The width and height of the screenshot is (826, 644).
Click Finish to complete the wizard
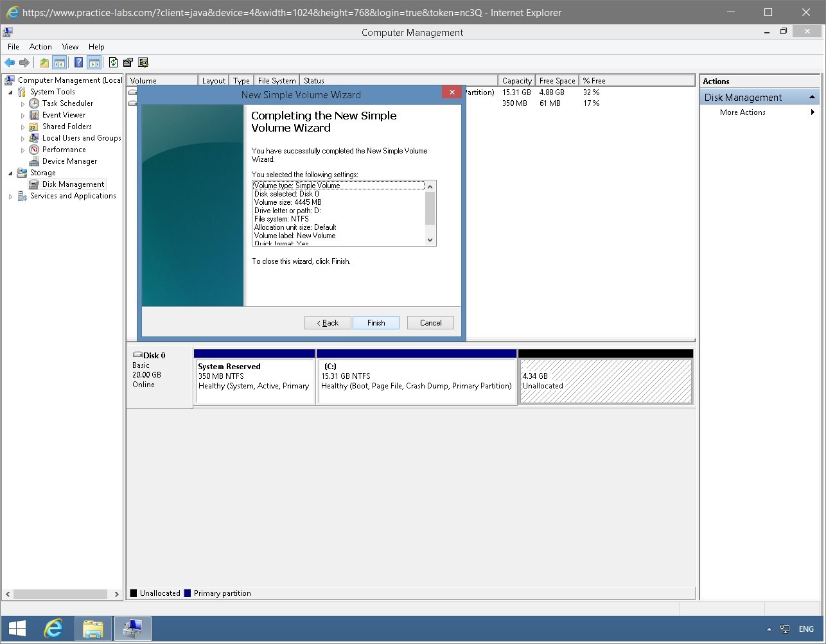[376, 322]
